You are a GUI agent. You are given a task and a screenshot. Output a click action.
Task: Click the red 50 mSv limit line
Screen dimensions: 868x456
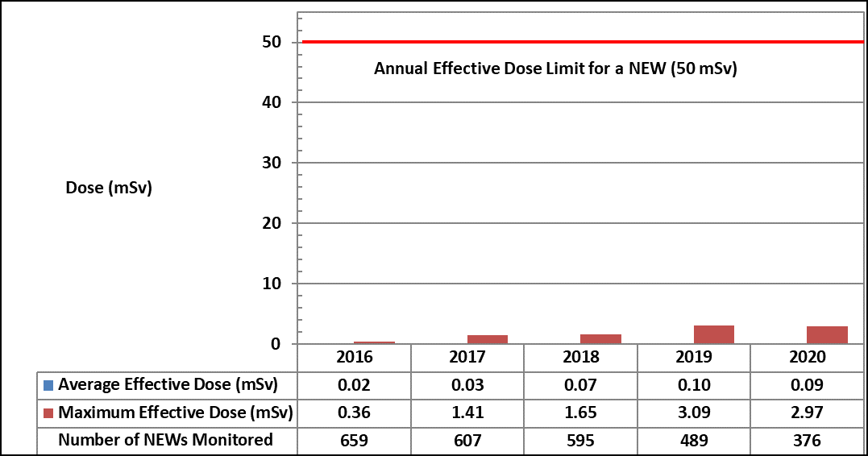tap(583, 42)
